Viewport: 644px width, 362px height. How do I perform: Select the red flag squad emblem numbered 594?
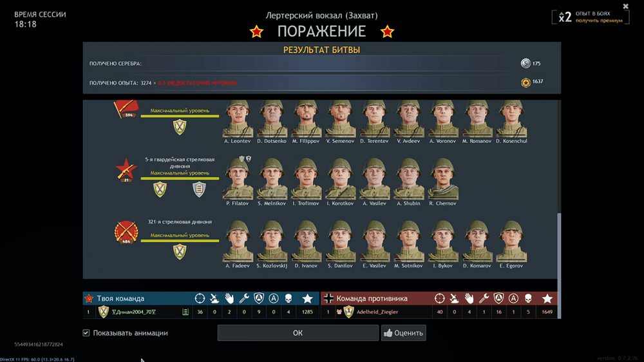click(x=126, y=110)
